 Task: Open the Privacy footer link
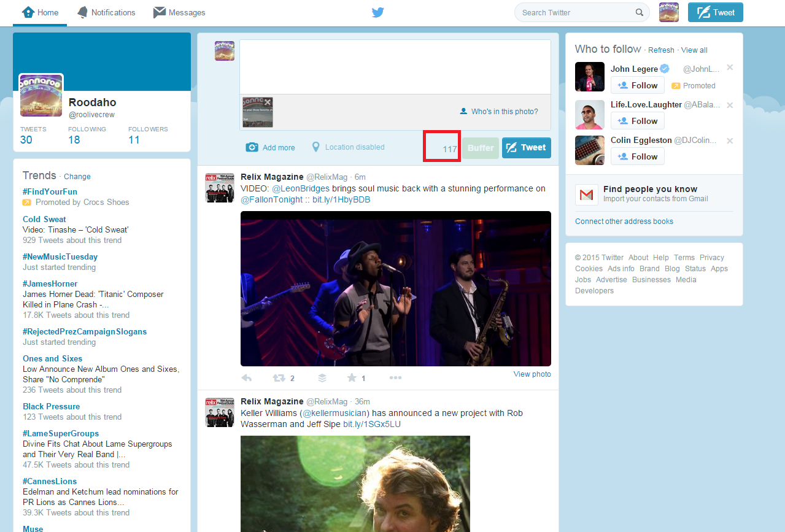[712, 258]
